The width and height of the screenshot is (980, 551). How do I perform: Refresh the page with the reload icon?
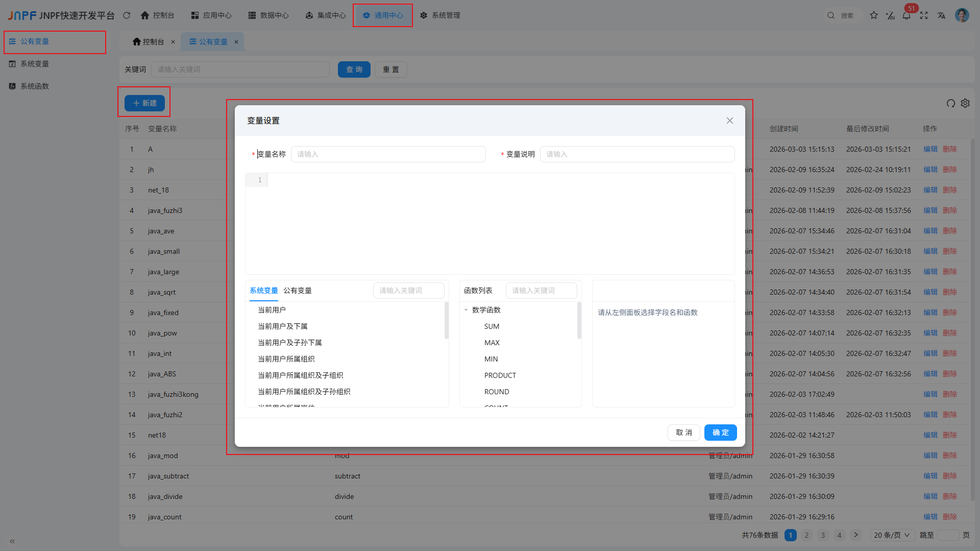click(x=127, y=15)
